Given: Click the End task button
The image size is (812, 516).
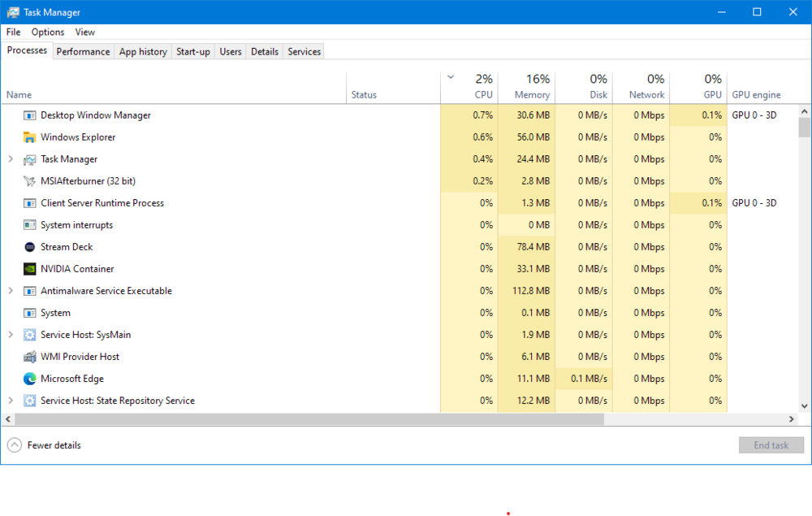Looking at the screenshot, I should pos(771,444).
